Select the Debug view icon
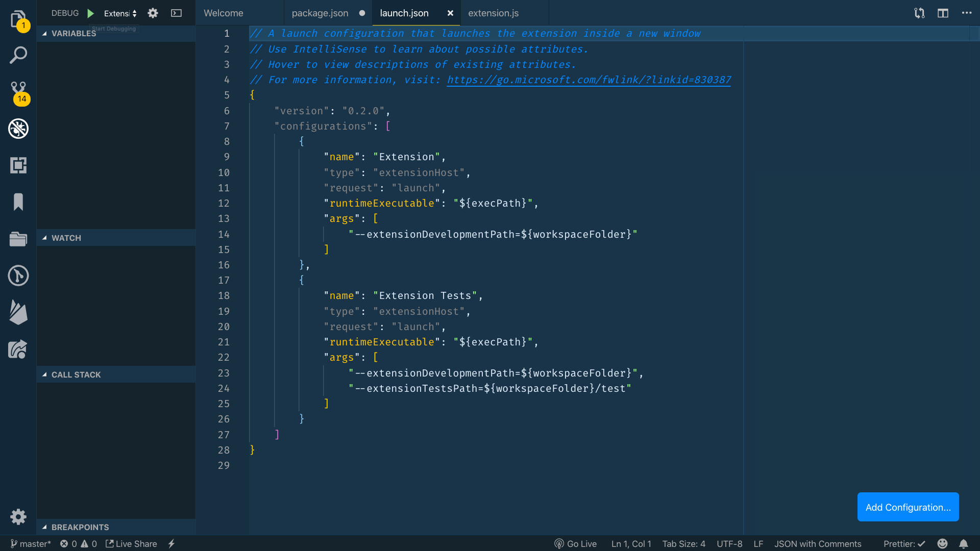The width and height of the screenshot is (980, 551). click(x=18, y=129)
